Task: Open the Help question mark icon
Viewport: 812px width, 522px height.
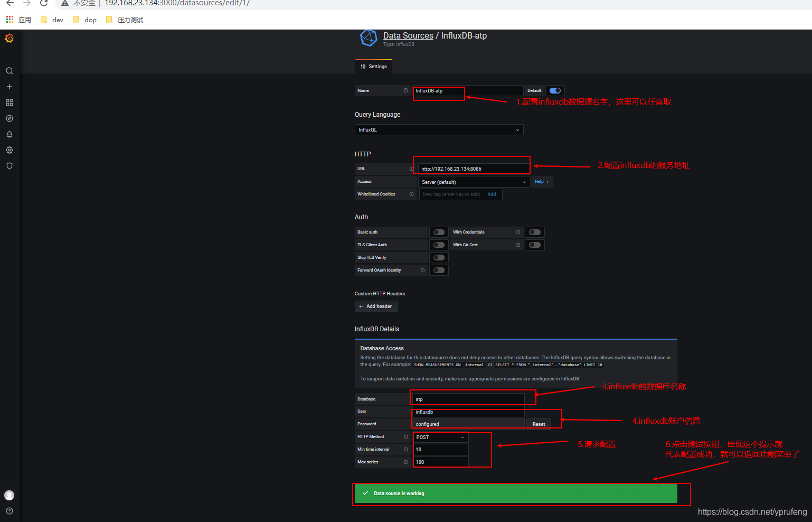Action: (10, 511)
